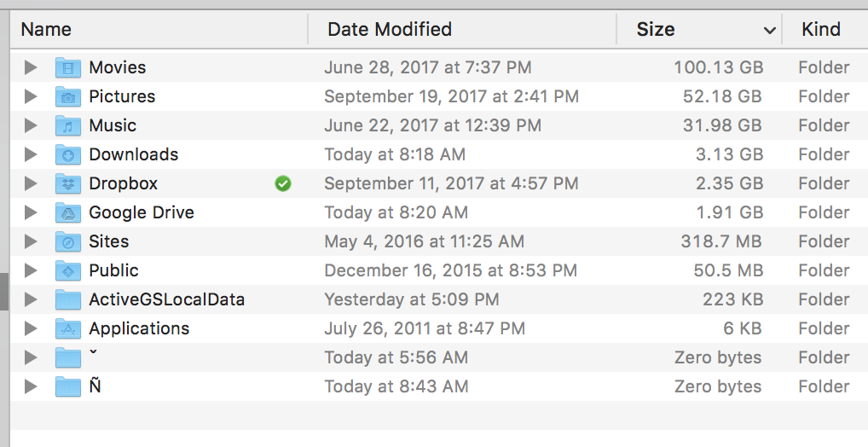Select the Music folder icon
The width and height of the screenshot is (868, 447).
point(68,125)
